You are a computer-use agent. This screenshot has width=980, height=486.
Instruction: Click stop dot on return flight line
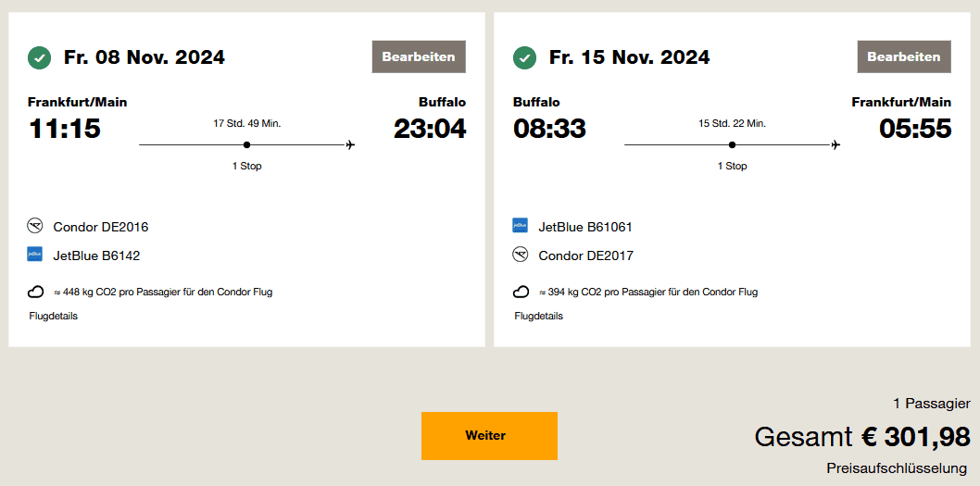[x=732, y=144]
